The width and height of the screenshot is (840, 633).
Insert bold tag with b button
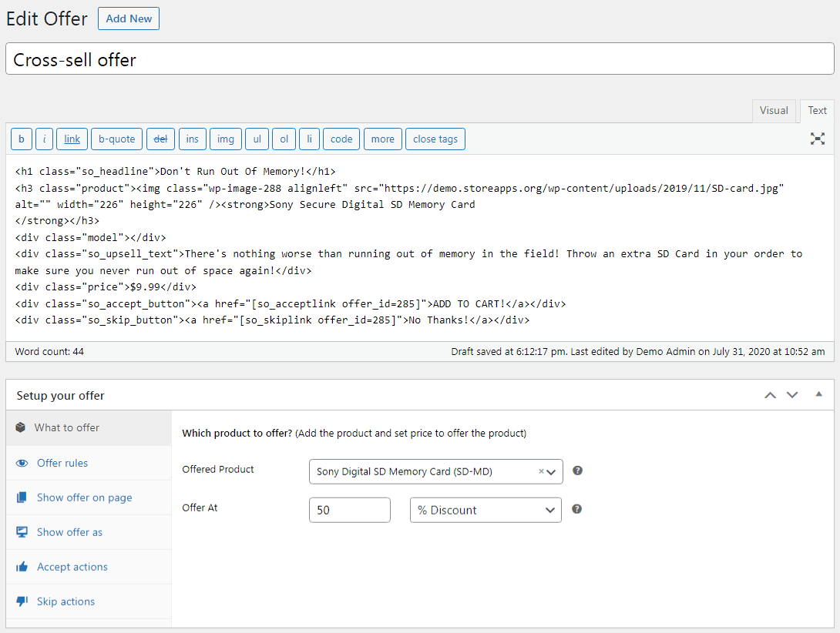click(x=22, y=139)
